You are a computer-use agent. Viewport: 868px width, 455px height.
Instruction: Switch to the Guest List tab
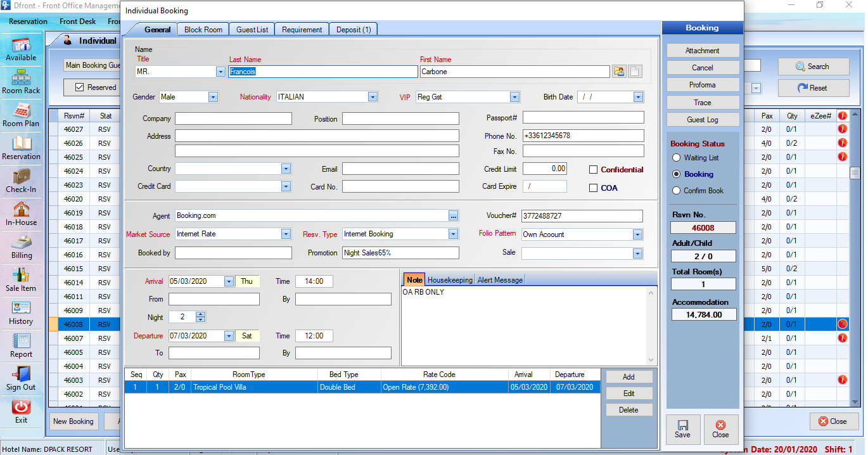tap(252, 30)
